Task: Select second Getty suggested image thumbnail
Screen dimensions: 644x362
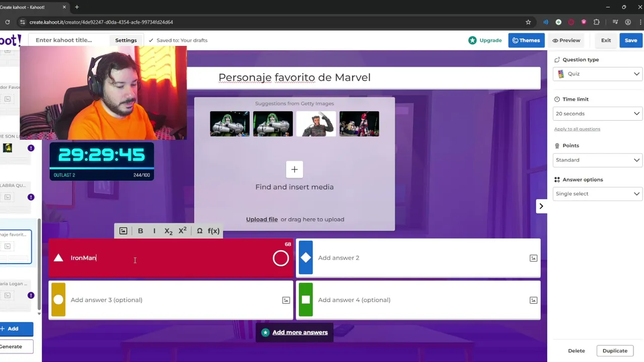Action: 273,124
